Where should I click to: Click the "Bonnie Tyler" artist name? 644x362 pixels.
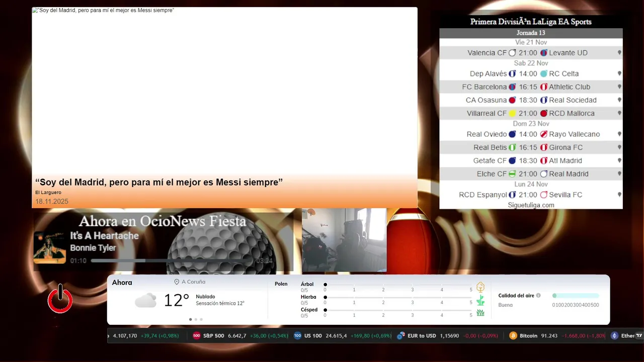93,248
